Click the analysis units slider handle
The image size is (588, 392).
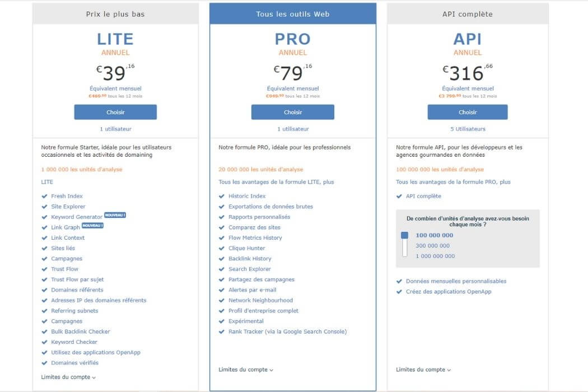pos(405,235)
